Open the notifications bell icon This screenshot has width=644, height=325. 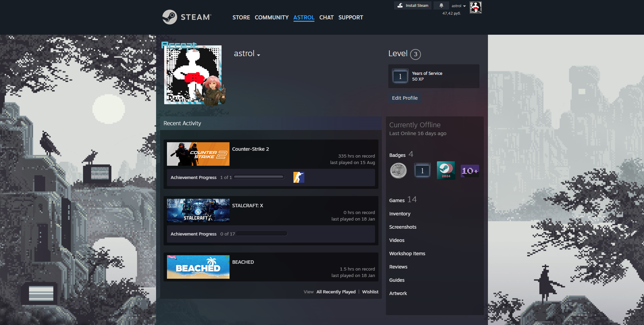[441, 5]
